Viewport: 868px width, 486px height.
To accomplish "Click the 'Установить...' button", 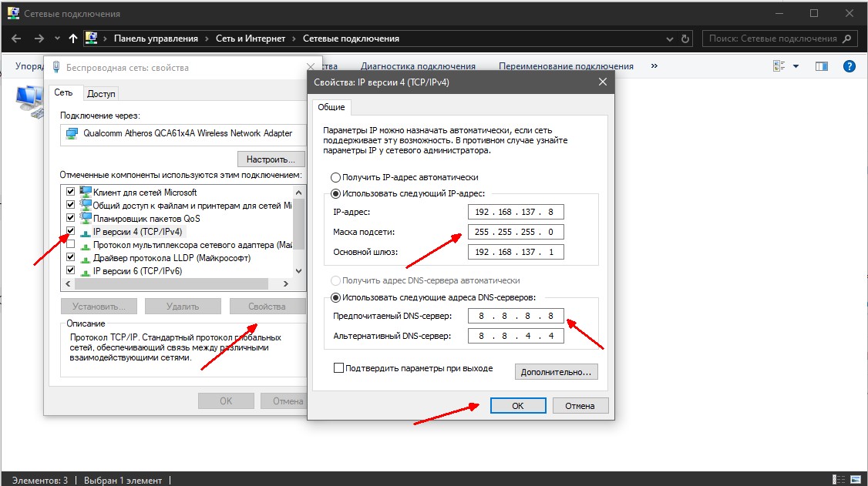I will pos(99,307).
